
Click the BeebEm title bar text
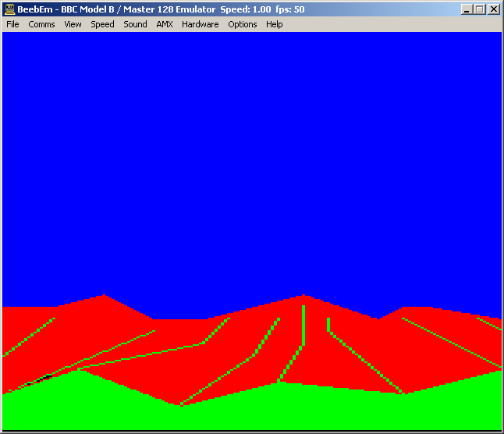156,9
